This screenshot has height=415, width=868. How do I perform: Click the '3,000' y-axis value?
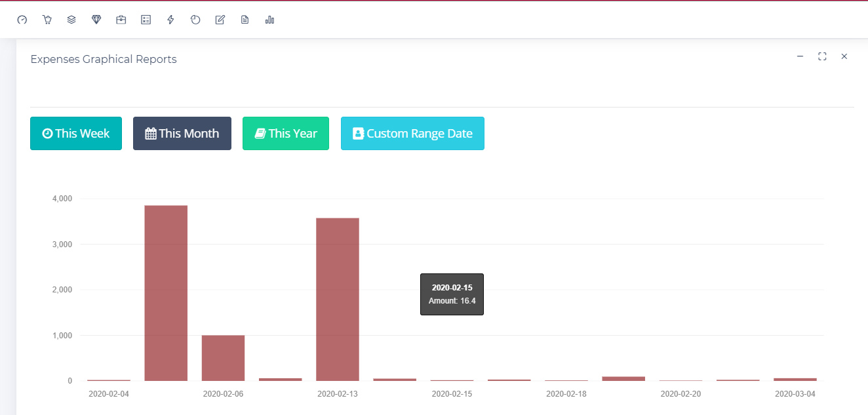coord(62,244)
